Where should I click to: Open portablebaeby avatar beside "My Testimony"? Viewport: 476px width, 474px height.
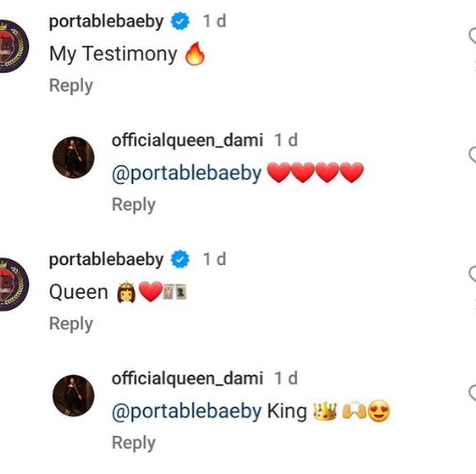7,46
